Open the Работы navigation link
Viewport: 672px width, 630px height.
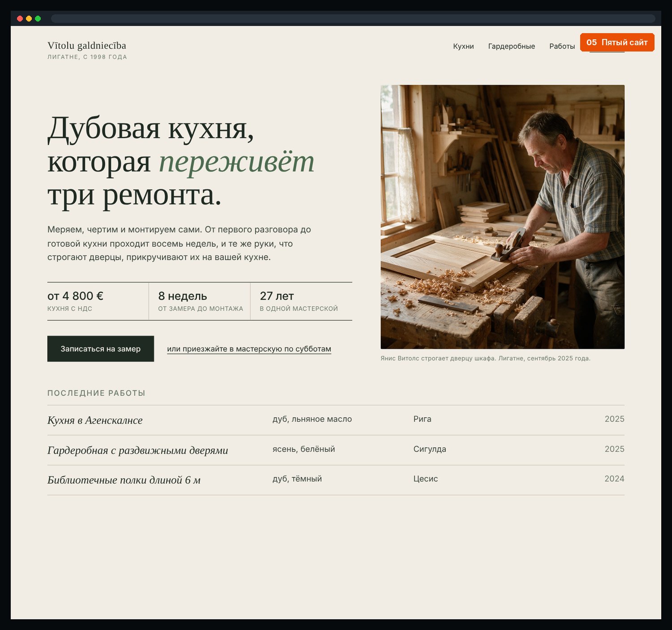coord(562,46)
